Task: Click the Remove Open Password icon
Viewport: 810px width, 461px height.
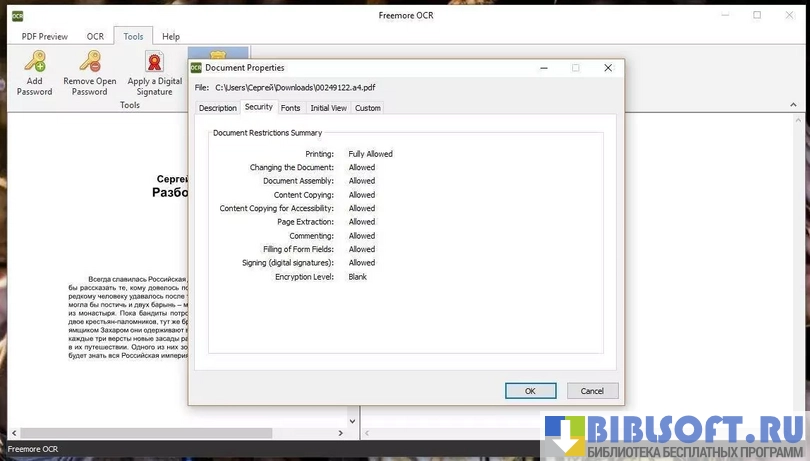Action: tap(89, 63)
